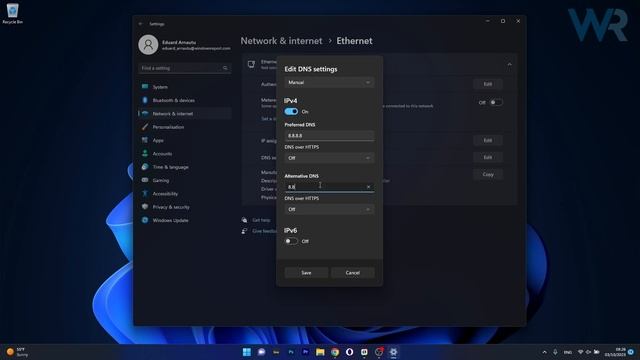Open the Give feedback link
Screen dimensions: 640x360
(x=264, y=231)
